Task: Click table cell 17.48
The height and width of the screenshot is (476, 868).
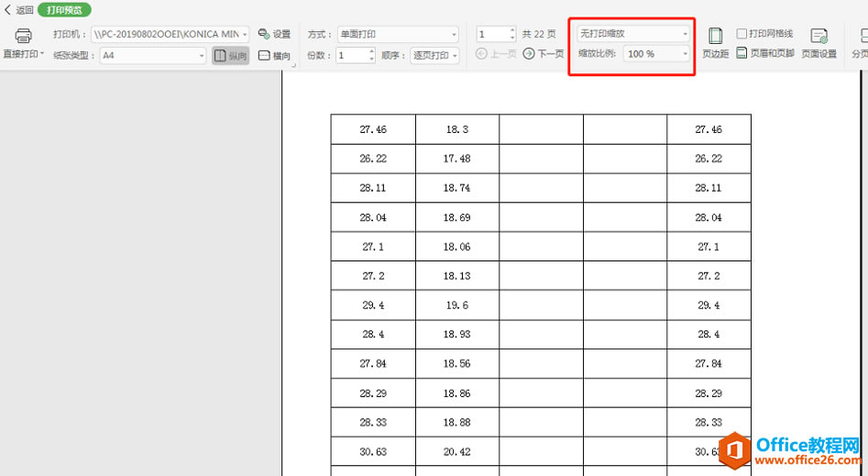Action: pyautogui.click(x=457, y=159)
